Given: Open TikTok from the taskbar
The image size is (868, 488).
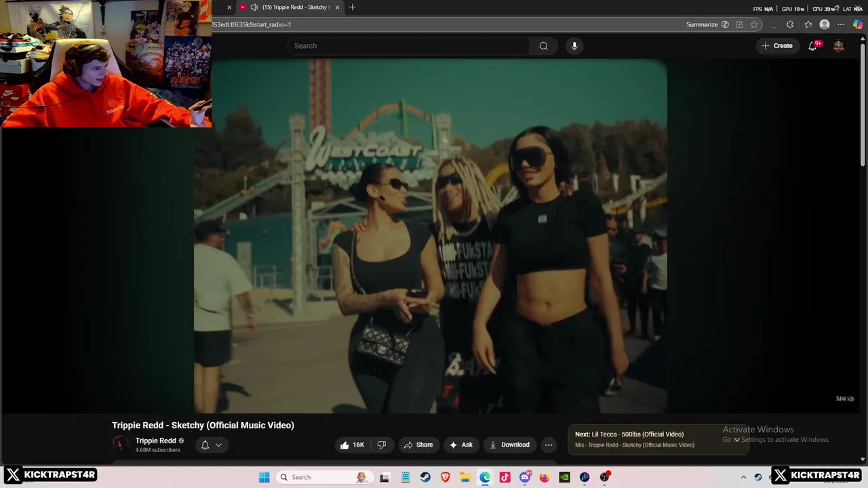Looking at the screenshot, I should [x=505, y=477].
